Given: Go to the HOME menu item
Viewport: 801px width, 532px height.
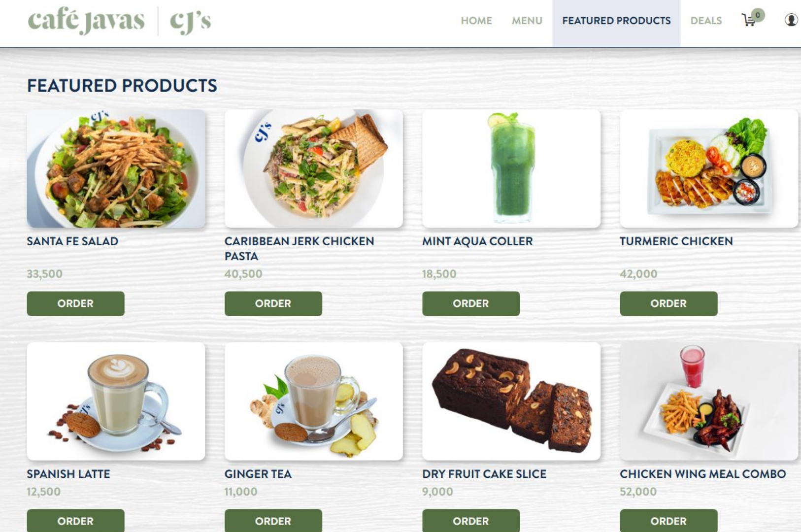Looking at the screenshot, I should coord(476,21).
